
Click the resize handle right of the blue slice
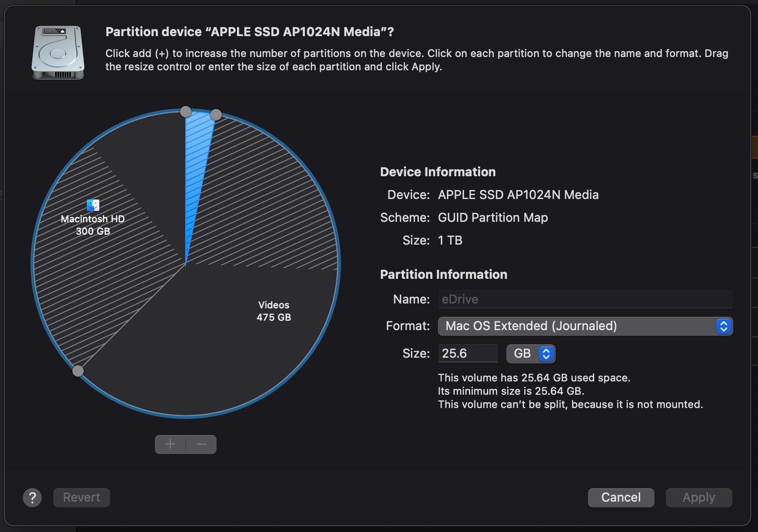coord(216,114)
